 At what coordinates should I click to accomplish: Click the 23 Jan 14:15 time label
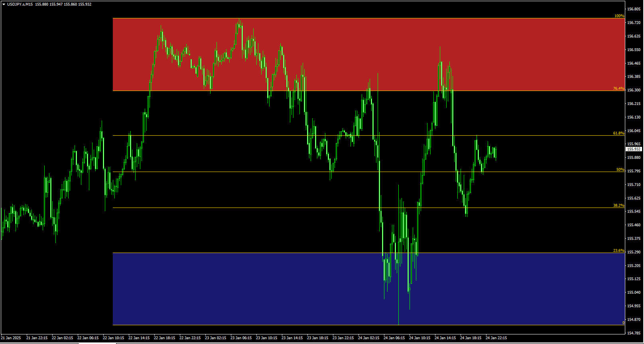click(292, 338)
